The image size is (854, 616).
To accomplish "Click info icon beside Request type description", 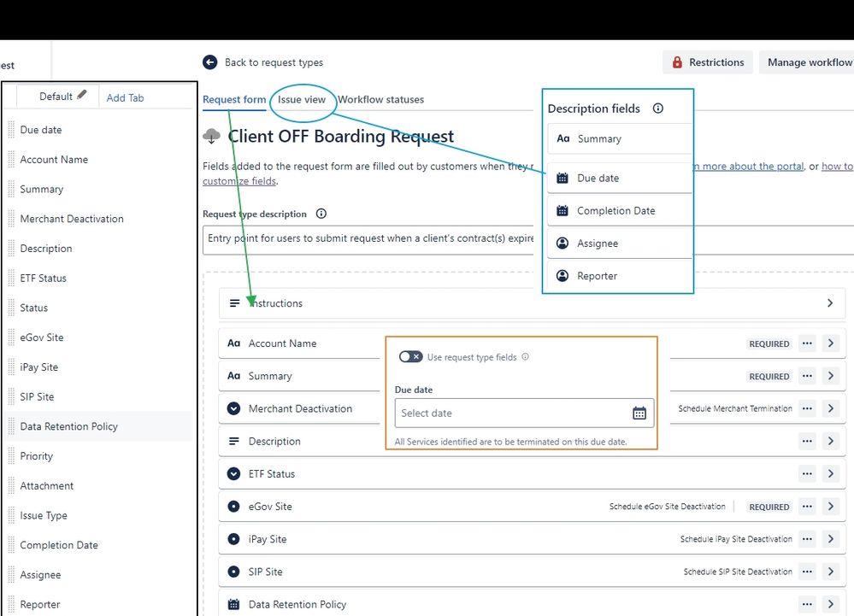I will (x=321, y=214).
